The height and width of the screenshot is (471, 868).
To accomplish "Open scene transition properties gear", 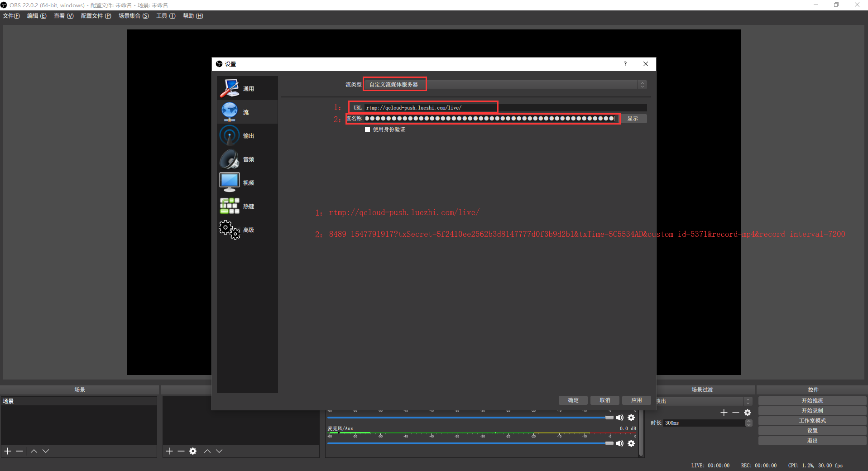I will pyautogui.click(x=748, y=413).
